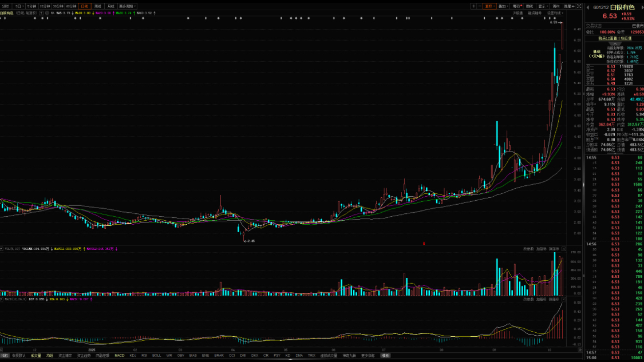
Task: Open the 复权 adjustment dropdown
Action: pos(489,6)
